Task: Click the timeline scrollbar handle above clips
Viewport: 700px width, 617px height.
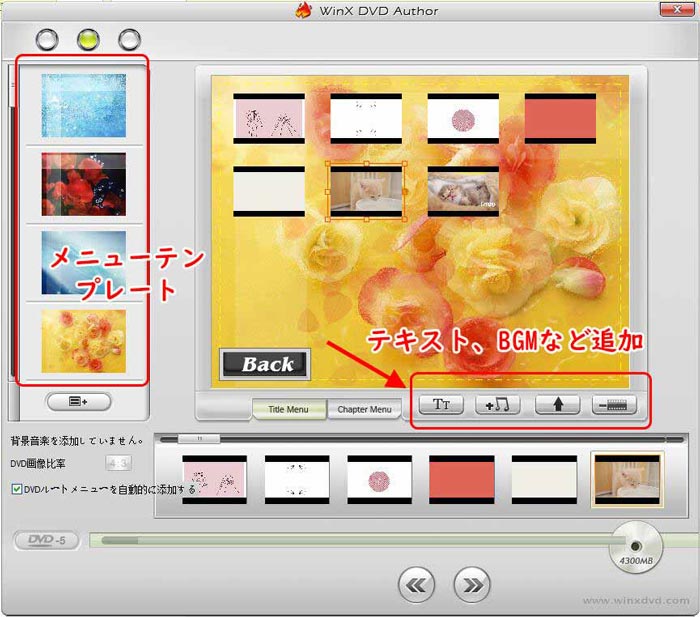Action: pos(199,439)
